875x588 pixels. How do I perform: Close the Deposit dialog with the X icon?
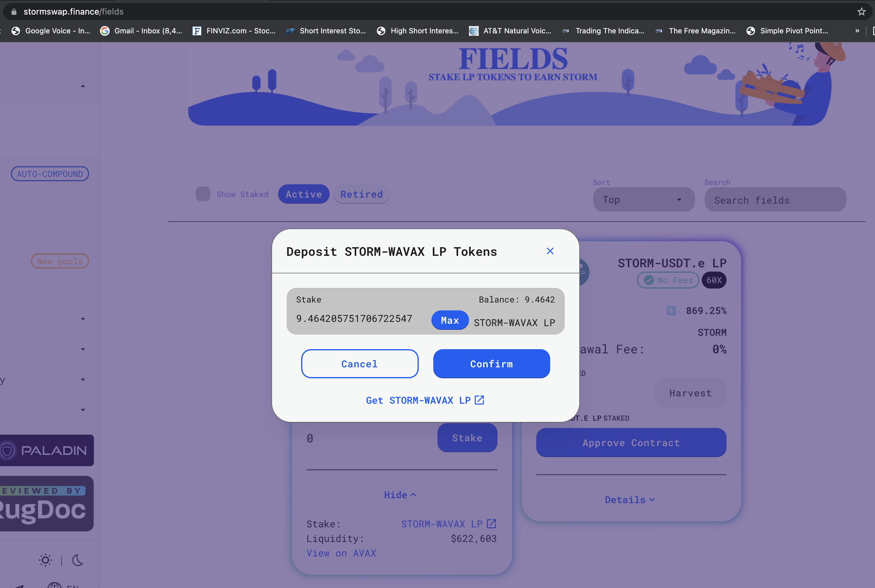(550, 251)
